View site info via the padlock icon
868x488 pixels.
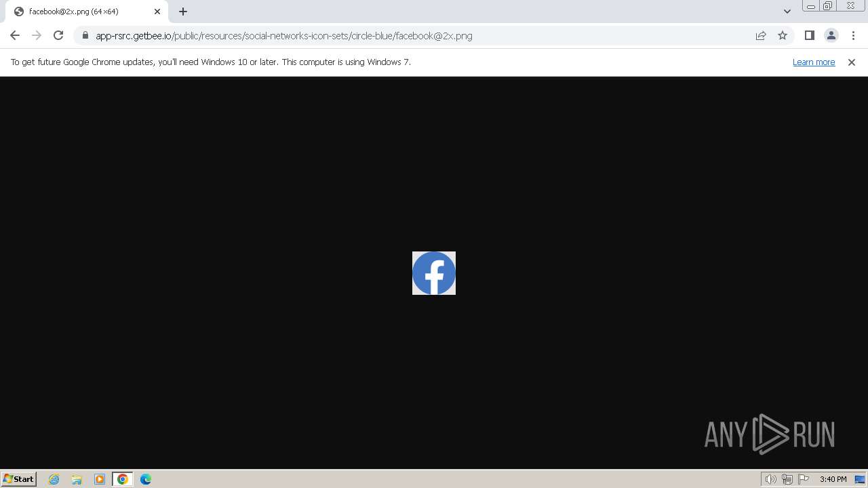coord(85,35)
